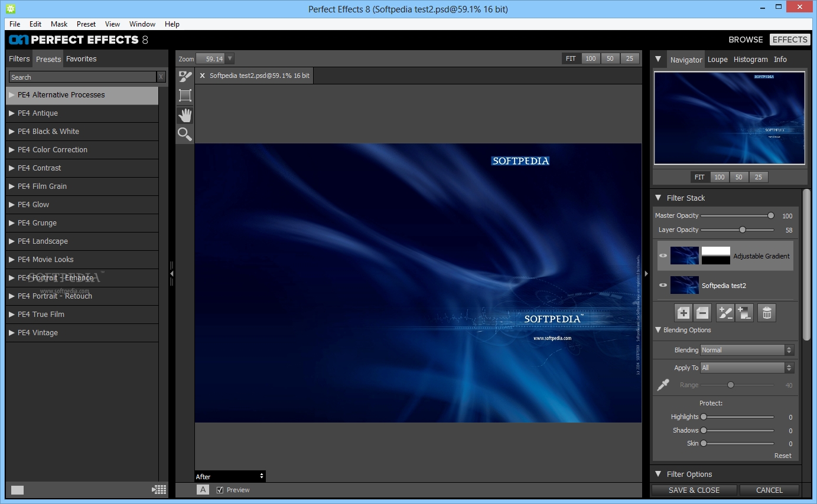Click the thumbnail view icon below presets
This screenshot has width=817, height=504.
click(17, 490)
